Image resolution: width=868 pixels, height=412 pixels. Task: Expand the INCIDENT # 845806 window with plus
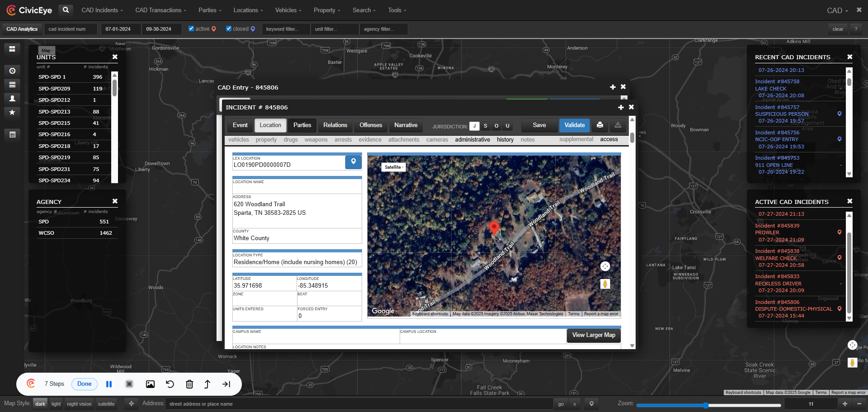621,107
